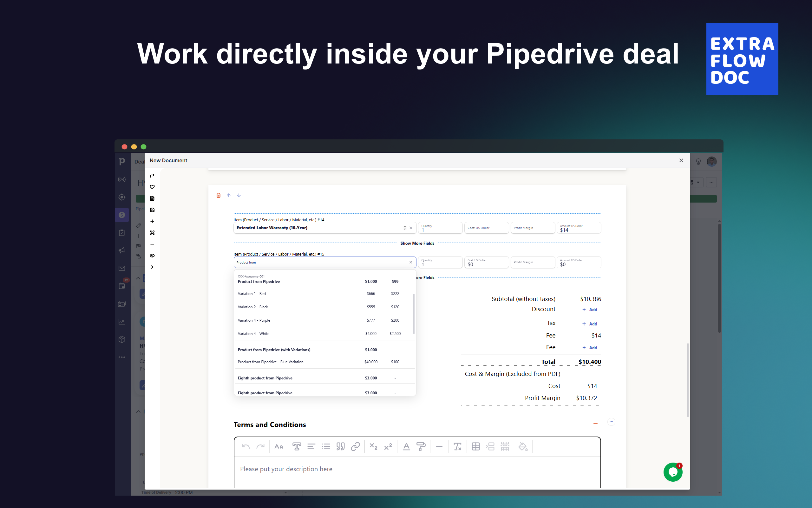
Task: Toggle superscript formatting
Action: click(388, 446)
